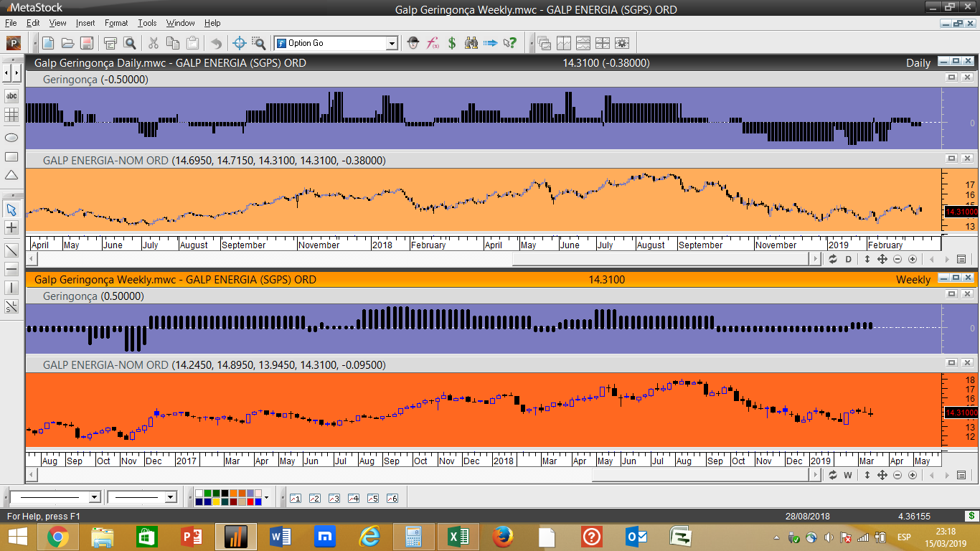980x551 pixels.
Task: Open the Insert menu
Action: coord(85,23)
